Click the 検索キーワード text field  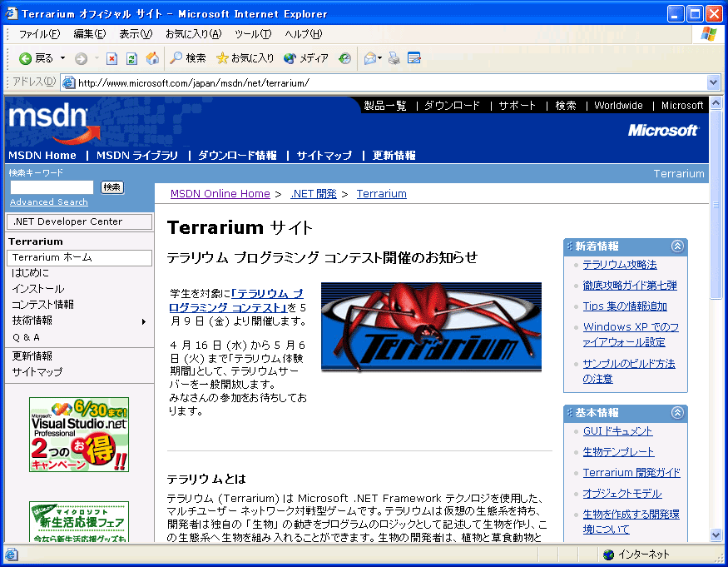click(x=52, y=187)
